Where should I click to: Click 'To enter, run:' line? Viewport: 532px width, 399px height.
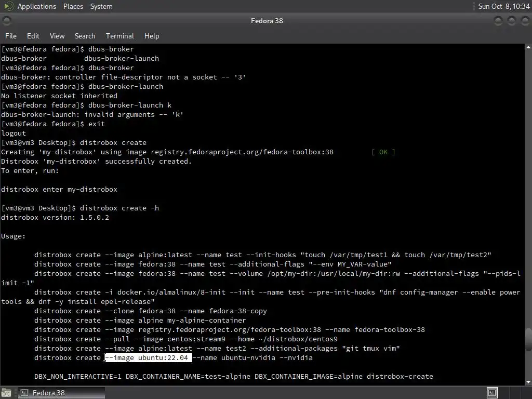coord(30,170)
